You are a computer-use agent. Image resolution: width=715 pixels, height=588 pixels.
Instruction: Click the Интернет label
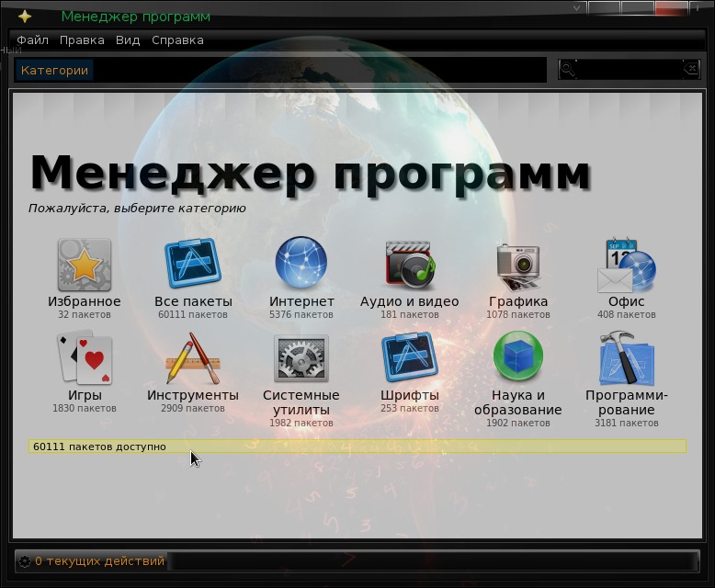pos(301,301)
